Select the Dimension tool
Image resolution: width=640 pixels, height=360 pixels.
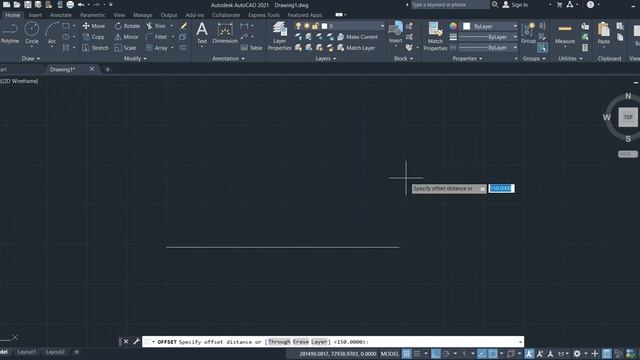click(225, 33)
